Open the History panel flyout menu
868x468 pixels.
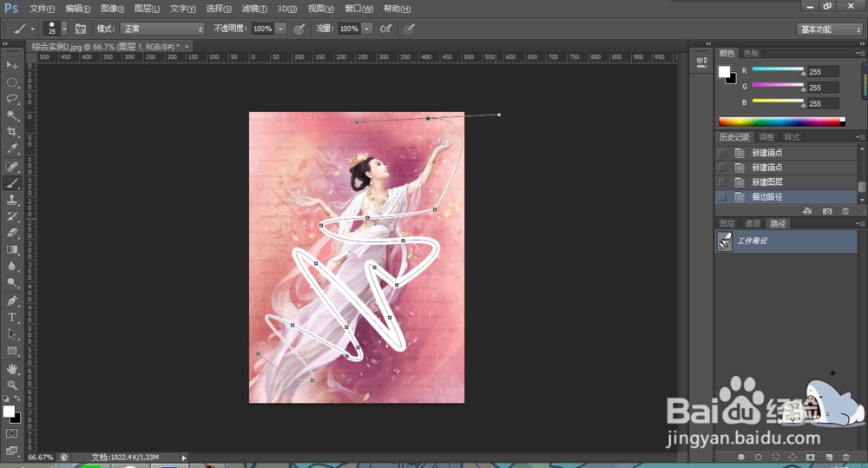[859, 137]
